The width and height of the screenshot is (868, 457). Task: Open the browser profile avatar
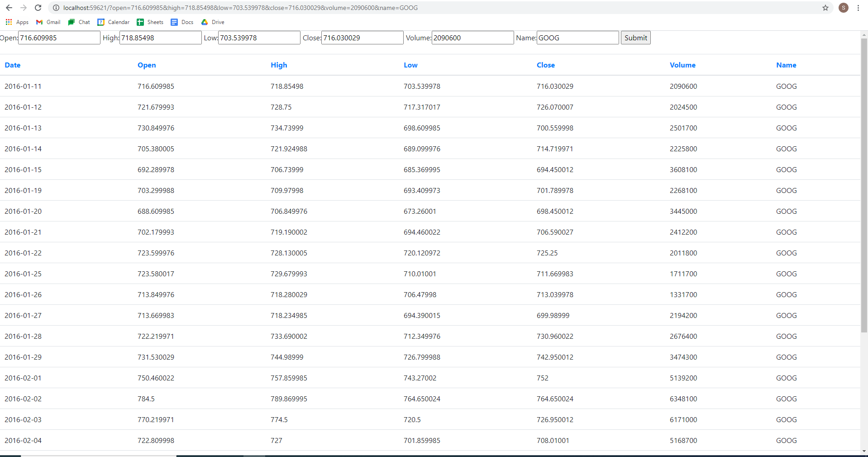(843, 8)
